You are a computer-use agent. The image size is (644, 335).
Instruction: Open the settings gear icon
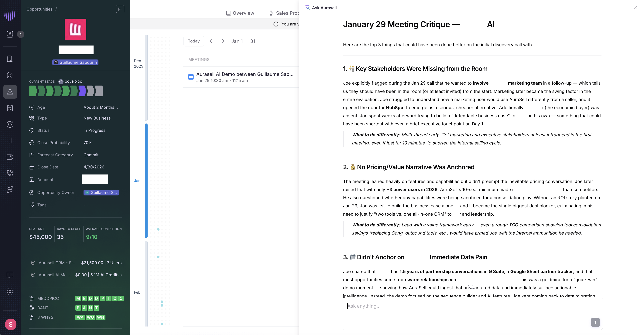pos(10,291)
